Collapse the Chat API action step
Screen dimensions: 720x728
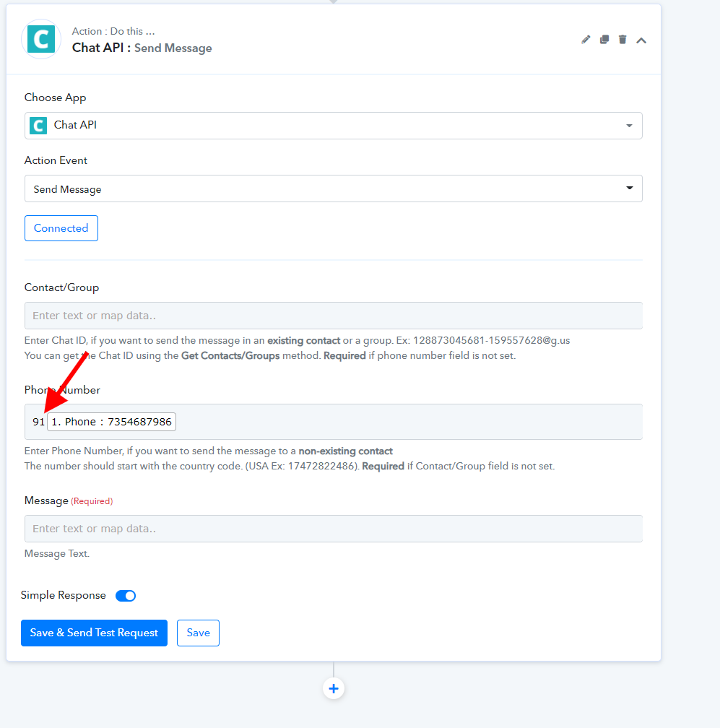coord(641,40)
